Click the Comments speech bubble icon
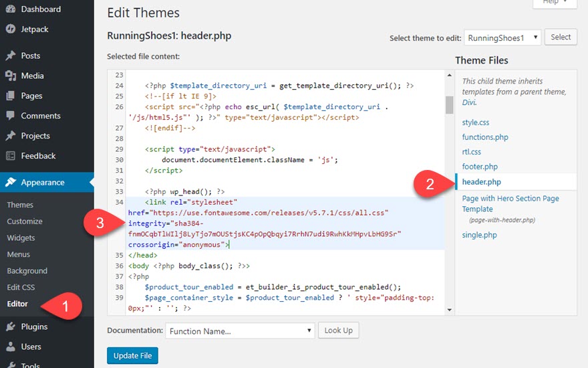Viewport: 588px width, 368px height. click(11, 116)
